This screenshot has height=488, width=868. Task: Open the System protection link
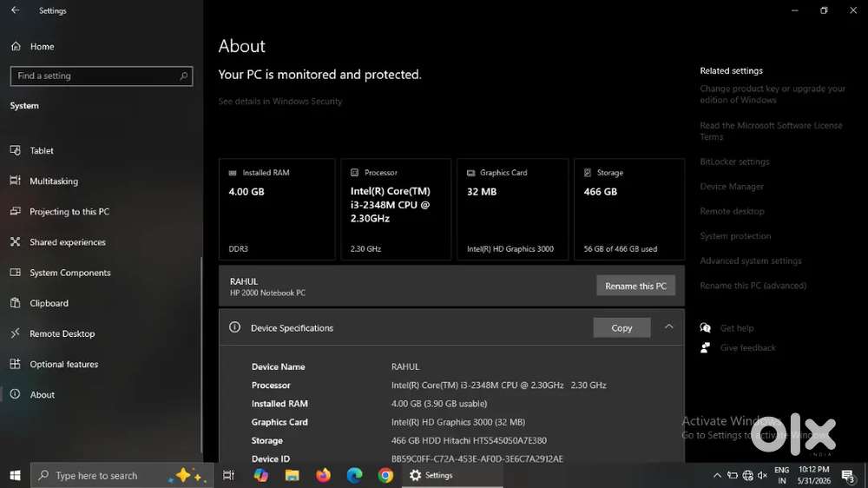tap(735, 236)
